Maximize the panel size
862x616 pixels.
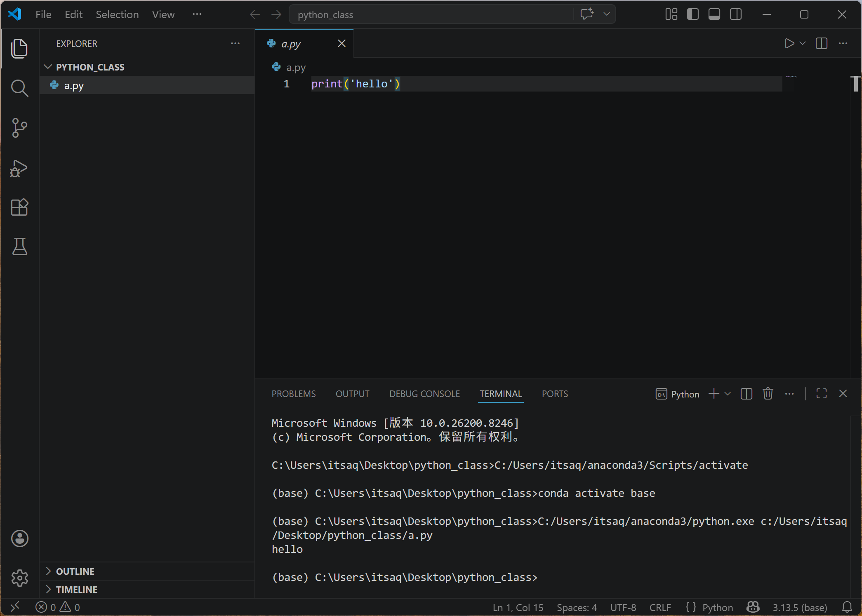click(x=822, y=394)
